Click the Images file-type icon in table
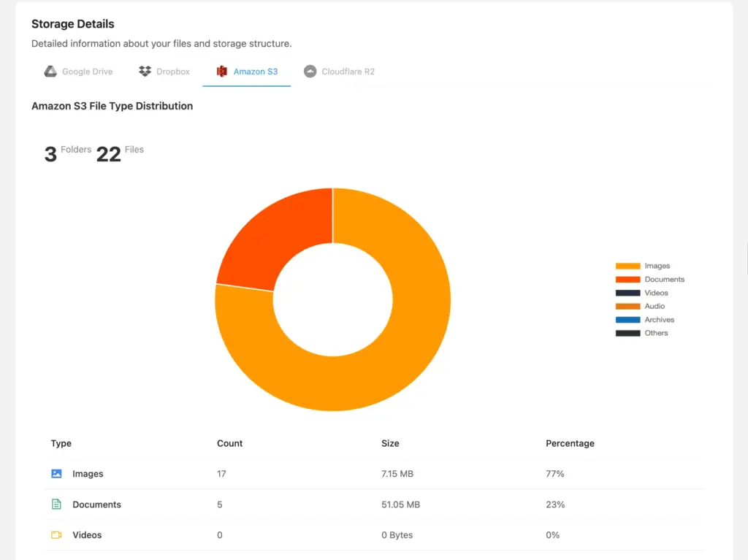Viewport: 748px width, 560px height. tap(56, 473)
